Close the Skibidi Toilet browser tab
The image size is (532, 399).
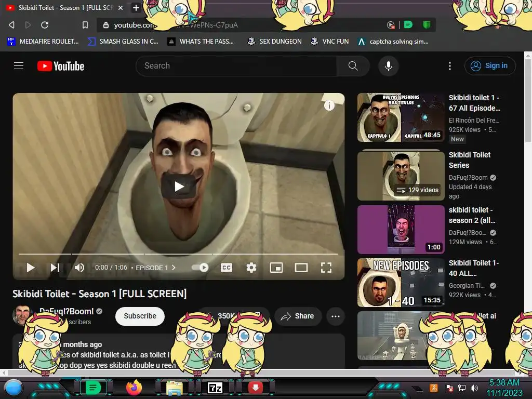(x=121, y=7)
